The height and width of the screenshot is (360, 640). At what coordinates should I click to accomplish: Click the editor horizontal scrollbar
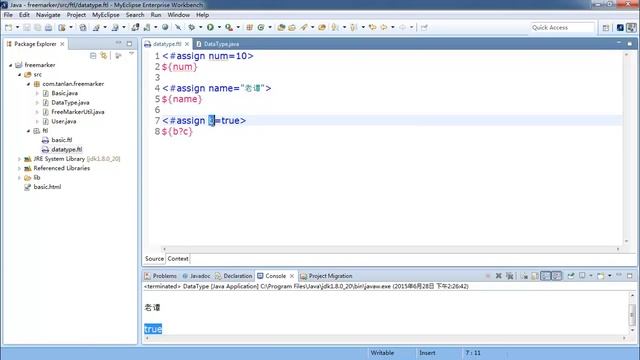[x=391, y=249]
